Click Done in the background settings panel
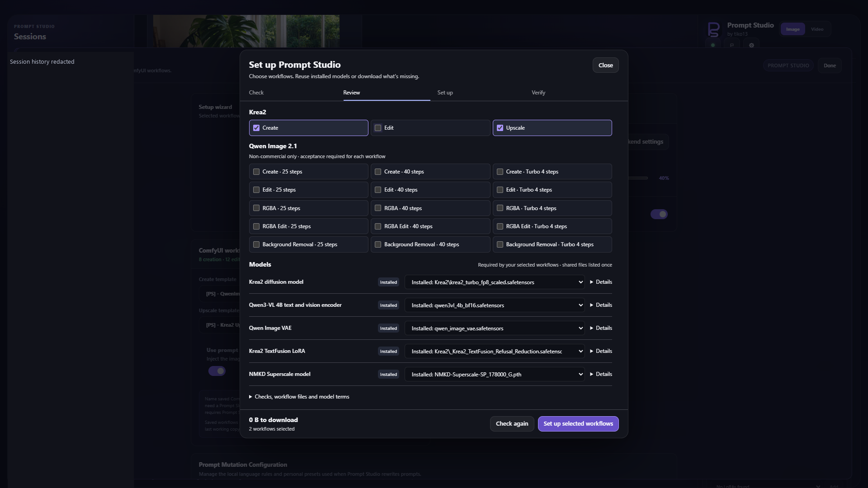The width and height of the screenshot is (868, 488). (x=830, y=66)
